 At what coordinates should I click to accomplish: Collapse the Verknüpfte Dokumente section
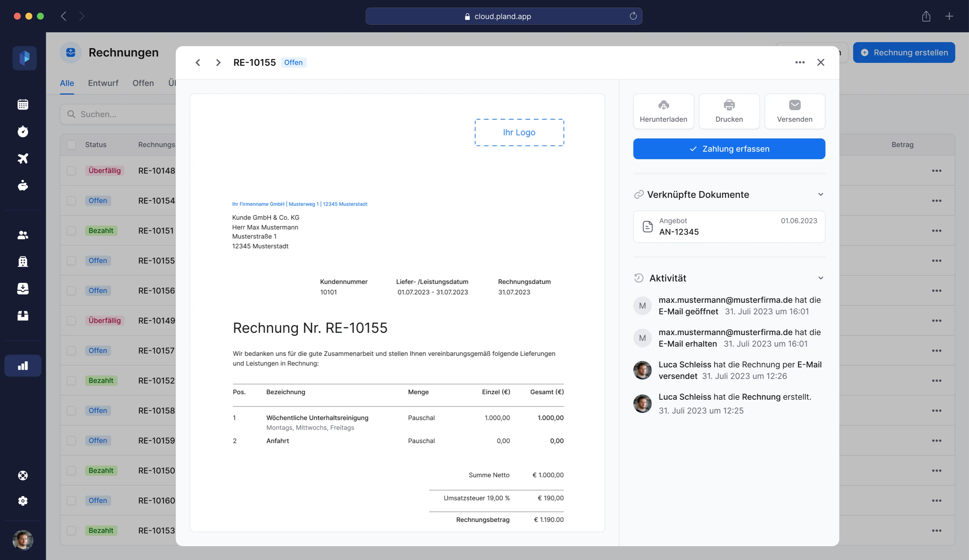820,194
